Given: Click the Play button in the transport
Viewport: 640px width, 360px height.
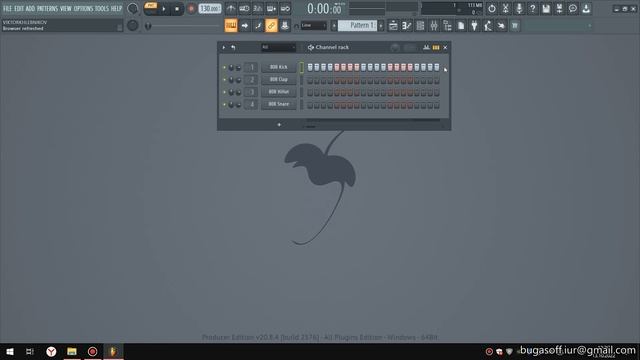Looking at the screenshot, I should (x=164, y=9).
